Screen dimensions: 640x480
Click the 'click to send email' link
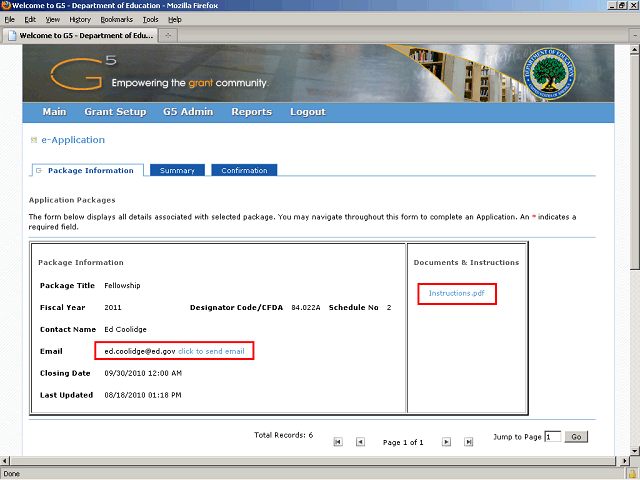(x=211, y=351)
